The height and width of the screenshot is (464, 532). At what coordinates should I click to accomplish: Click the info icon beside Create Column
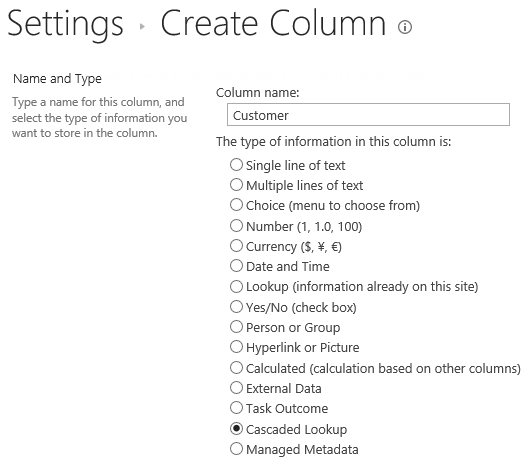coord(405,27)
